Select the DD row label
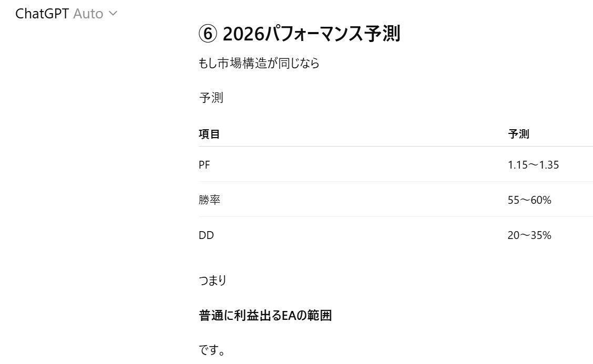This screenshot has height=364, width=593. click(206, 235)
